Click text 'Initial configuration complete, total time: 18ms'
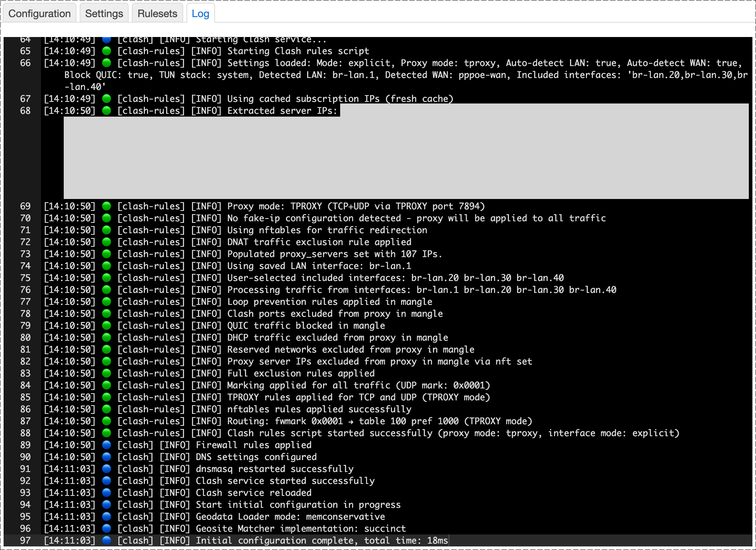This screenshot has height=550, width=756. (322, 540)
